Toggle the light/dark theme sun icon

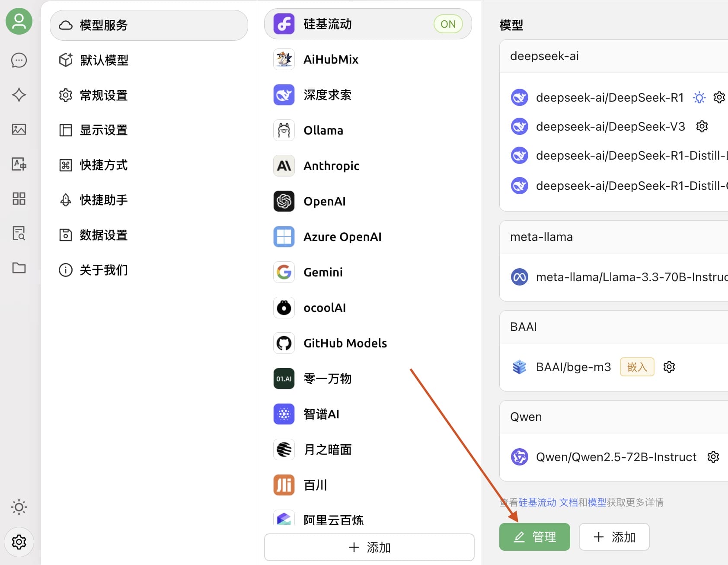(19, 507)
